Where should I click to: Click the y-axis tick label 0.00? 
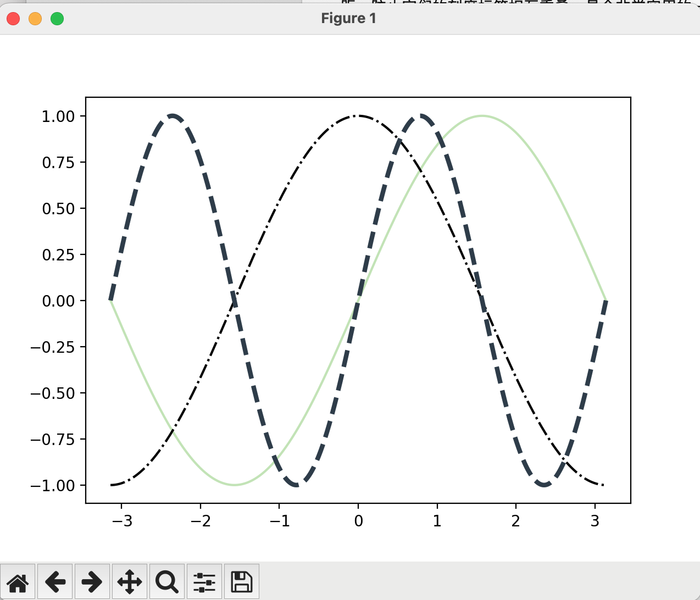pos(58,301)
